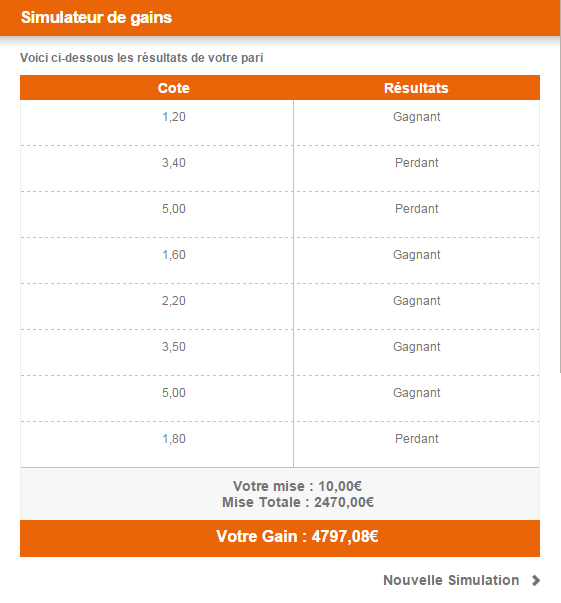Click the chevron arrow beside Nouvelle Simulation
Viewport: 561px width, 603px height.
point(536,580)
